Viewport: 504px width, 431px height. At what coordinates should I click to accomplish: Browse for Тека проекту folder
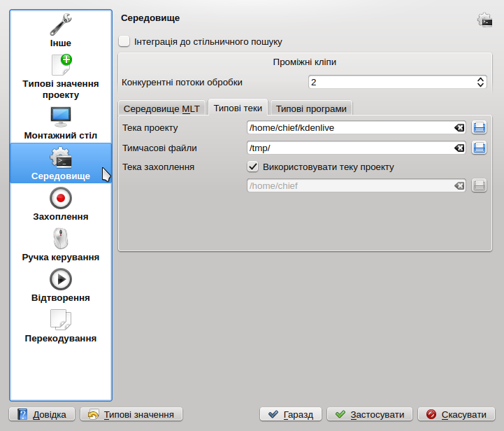click(x=479, y=128)
